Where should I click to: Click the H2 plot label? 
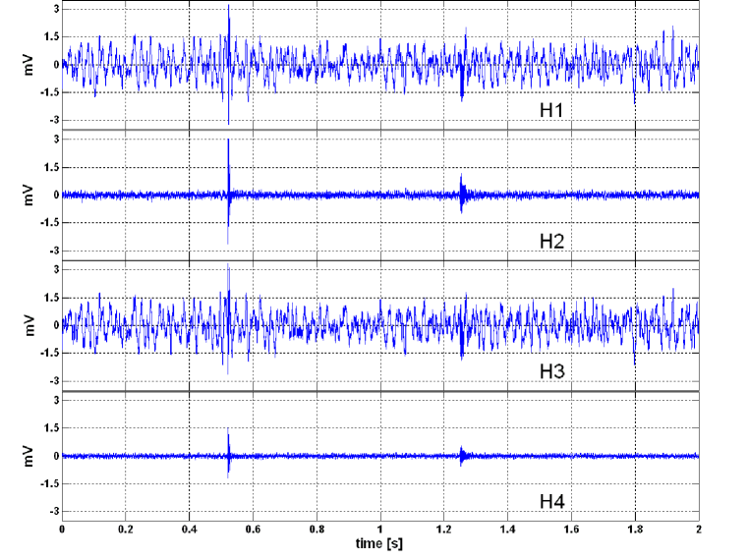(x=552, y=241)
